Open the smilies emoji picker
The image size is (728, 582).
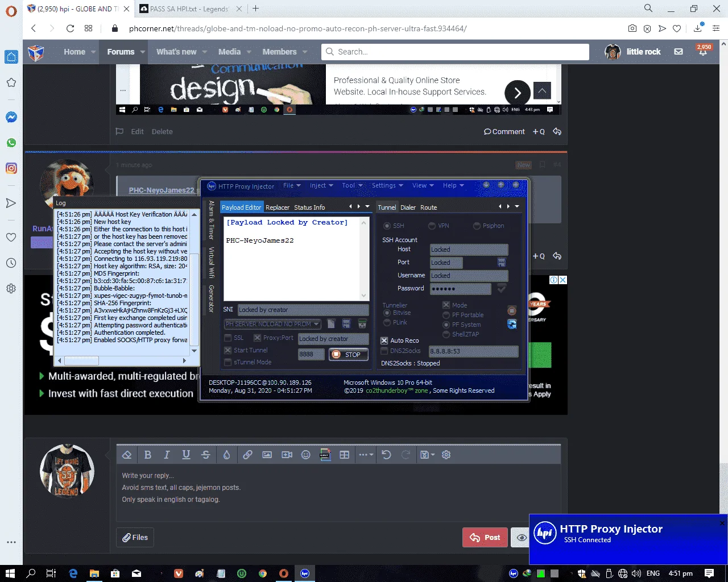[306, 455]
